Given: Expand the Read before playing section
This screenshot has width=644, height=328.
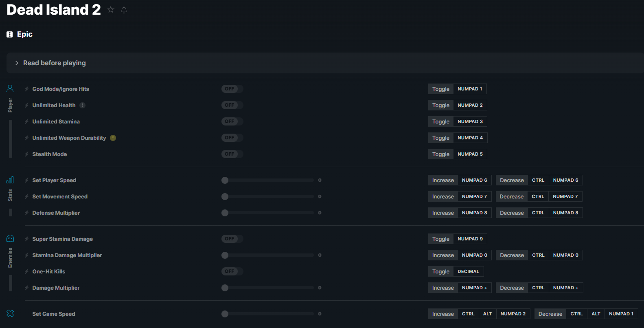Looking at the screenshot, I should (325, 63).
